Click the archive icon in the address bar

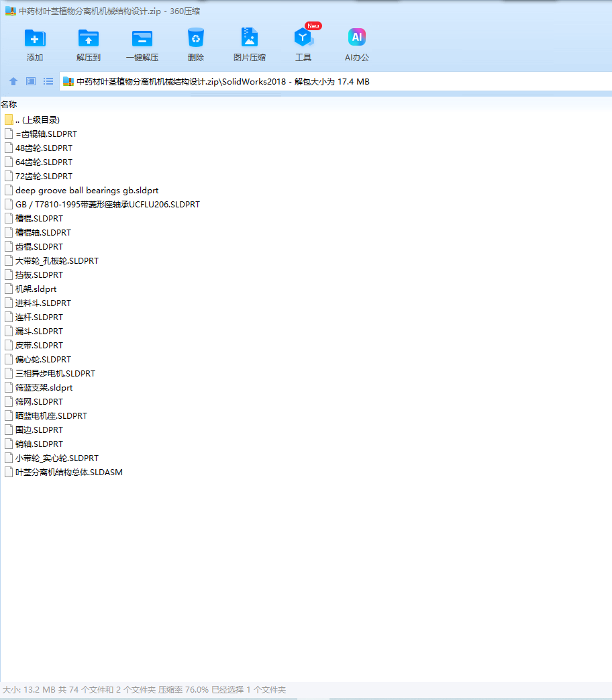click(x=68, y=81)
